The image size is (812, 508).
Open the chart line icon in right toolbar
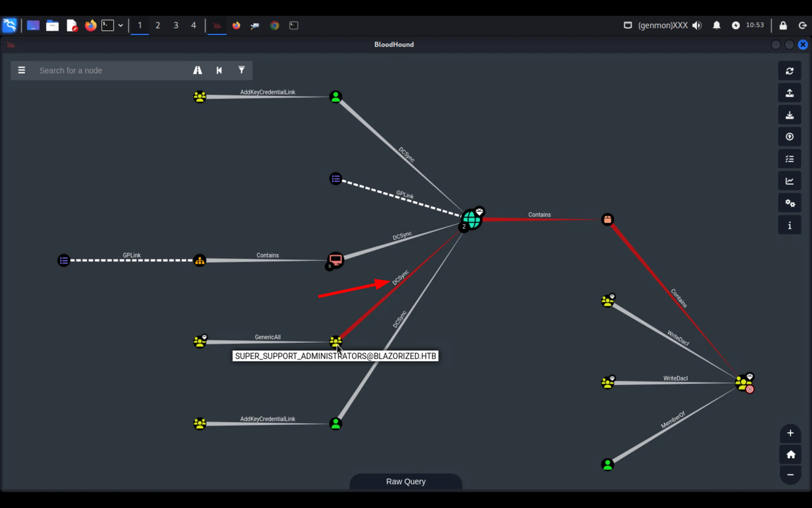[789, 181]
